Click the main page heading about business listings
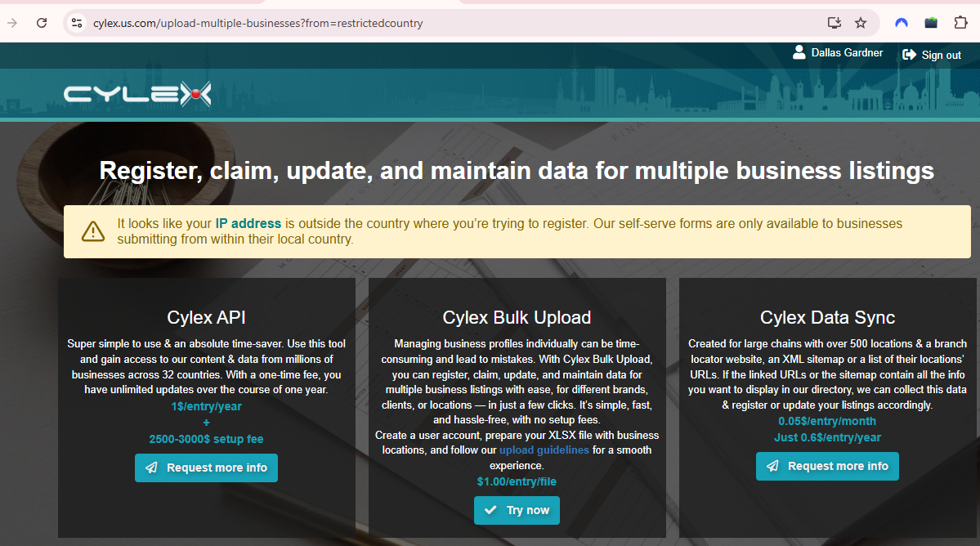The height and width of the screenshot is (546, 980). [x=517, y=171]
